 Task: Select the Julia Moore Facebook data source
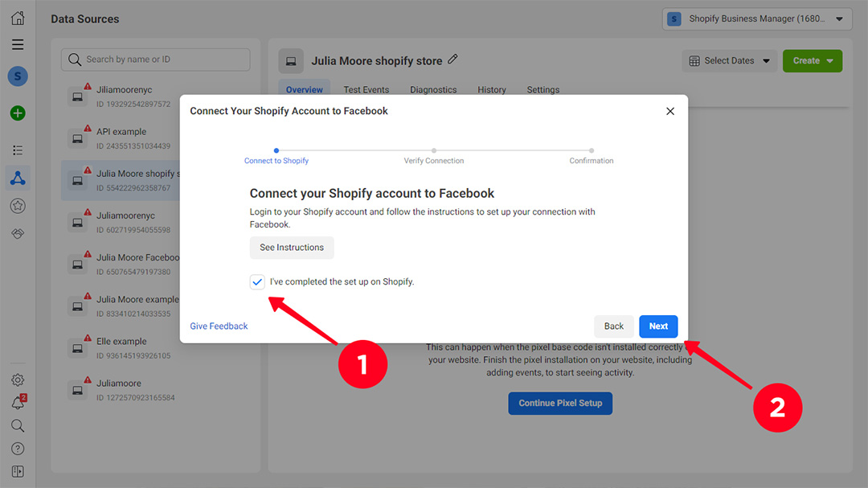click(x=121, y=265)
